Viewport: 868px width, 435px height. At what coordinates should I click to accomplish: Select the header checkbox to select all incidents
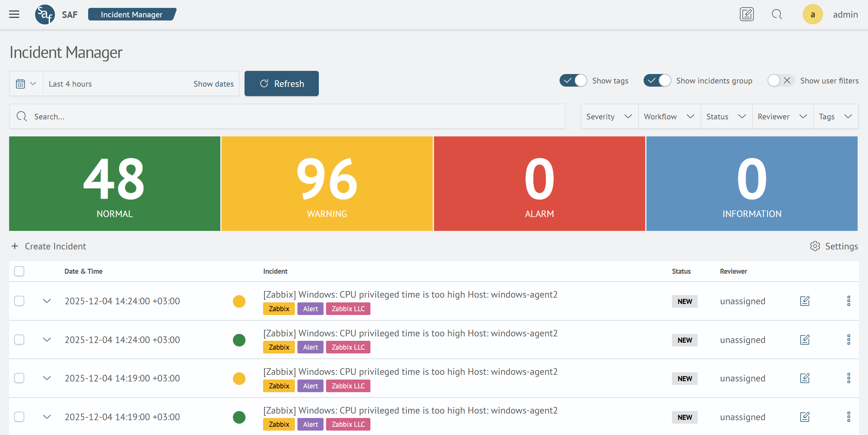(x=19, y=272)
